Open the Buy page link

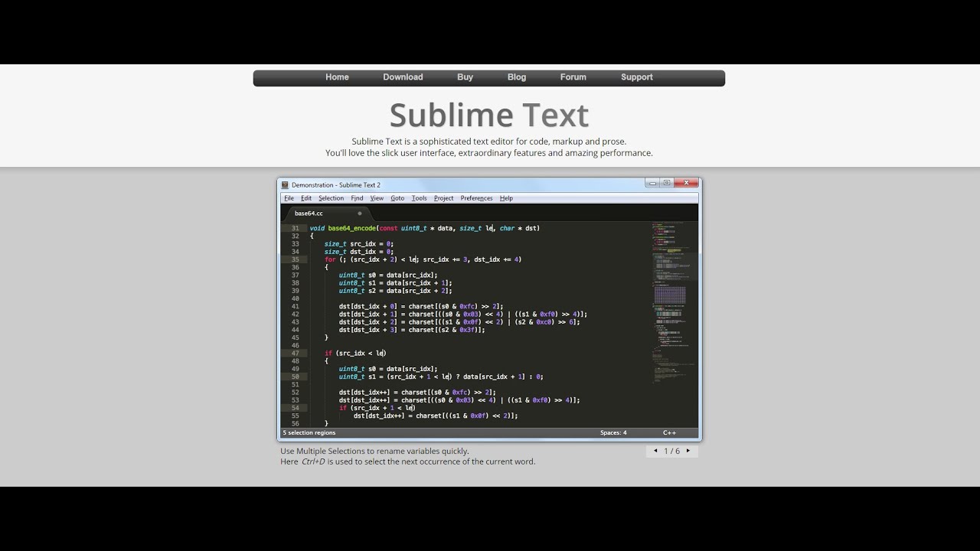(465, 77)
